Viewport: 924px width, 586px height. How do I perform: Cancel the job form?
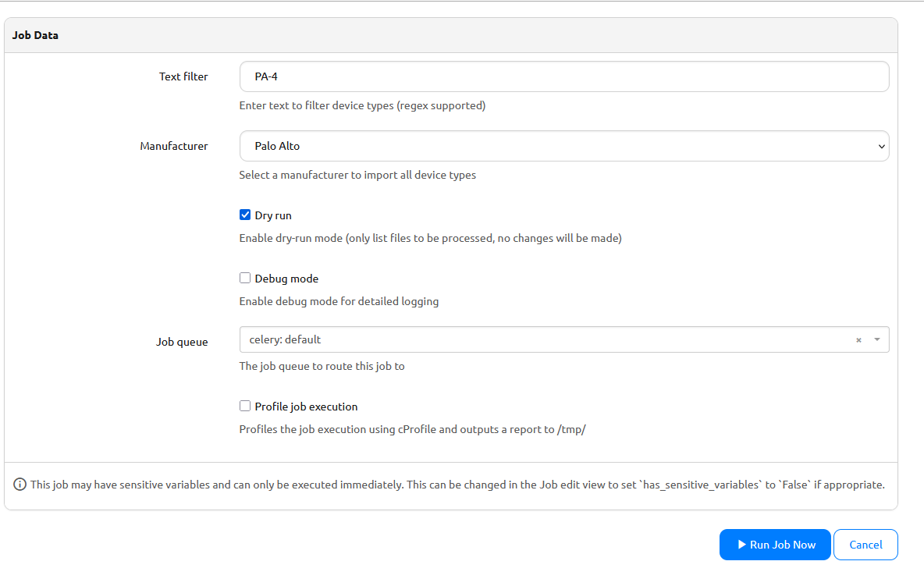(x=865, y=545)
